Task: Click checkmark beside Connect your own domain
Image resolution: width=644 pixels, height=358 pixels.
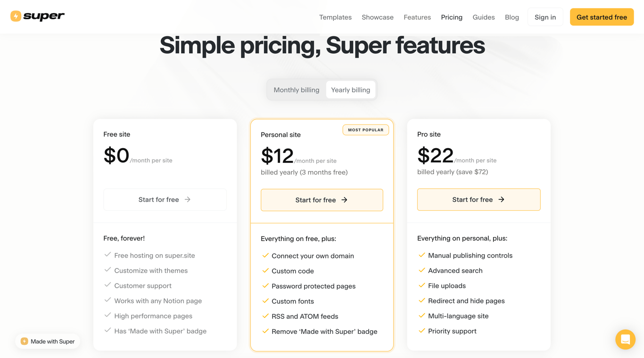Action: pyautogui.click(x=265, y=256)
